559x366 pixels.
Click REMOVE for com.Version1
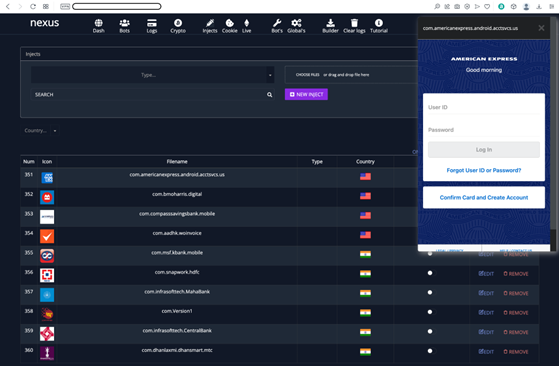(516, 313)
